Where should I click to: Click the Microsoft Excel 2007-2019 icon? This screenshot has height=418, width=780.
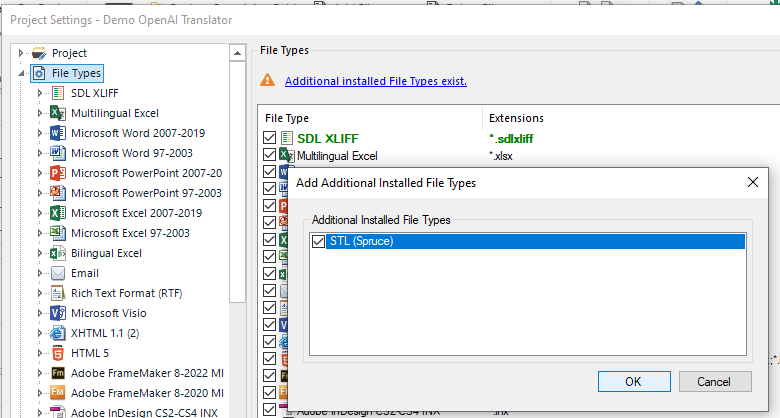coord(58,213)
